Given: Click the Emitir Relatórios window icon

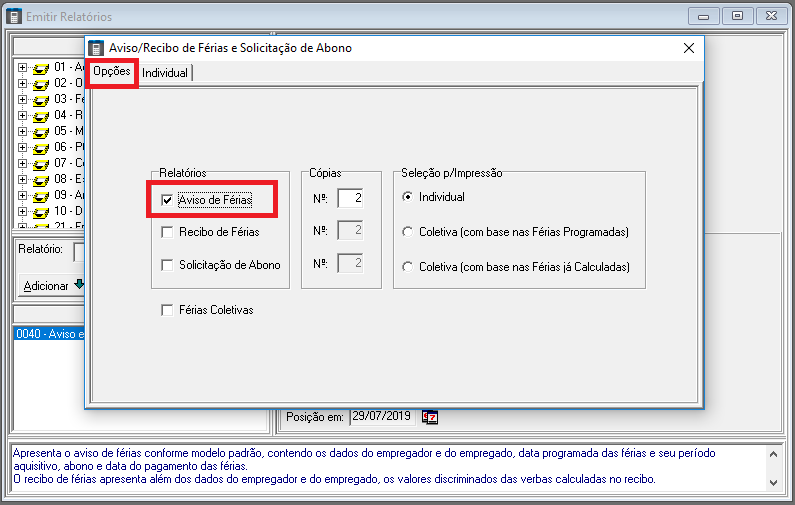Looking at the screenshot, I should 14,17.
